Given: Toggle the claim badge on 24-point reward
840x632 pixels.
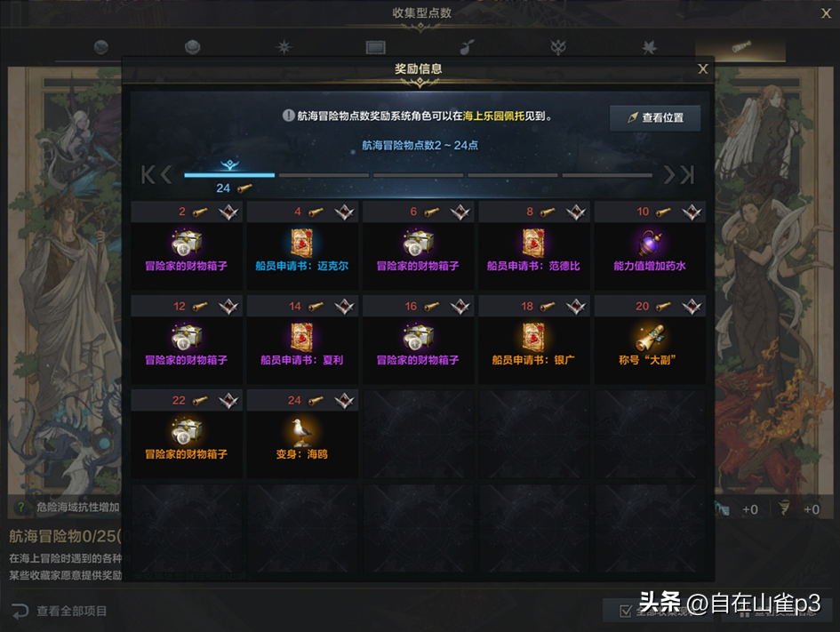Looking at the screenshot, I should 345,401.
